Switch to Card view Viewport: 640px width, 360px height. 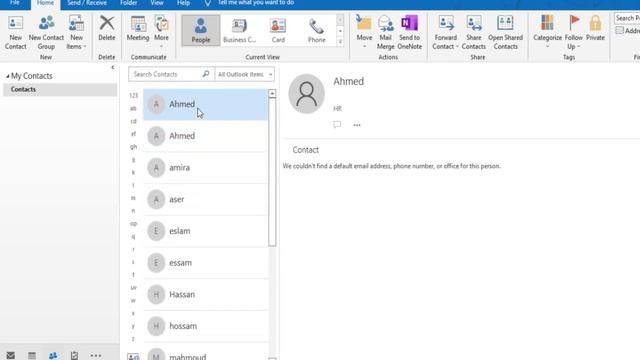click(x=278, y=30)
